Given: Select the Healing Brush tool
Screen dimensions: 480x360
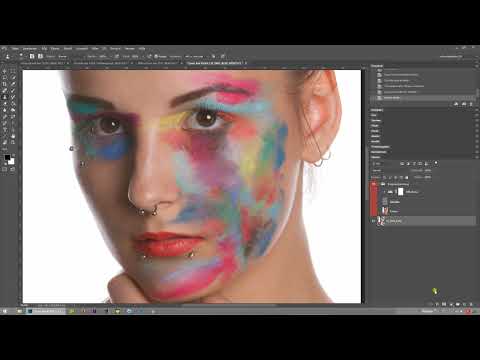Looking at the screenshot, I should [x=5, y=91].
